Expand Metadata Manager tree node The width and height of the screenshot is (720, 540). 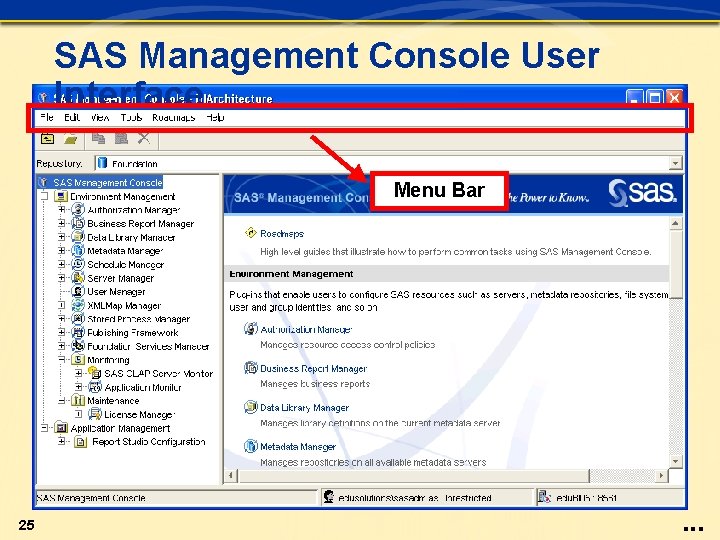[62, 251]
